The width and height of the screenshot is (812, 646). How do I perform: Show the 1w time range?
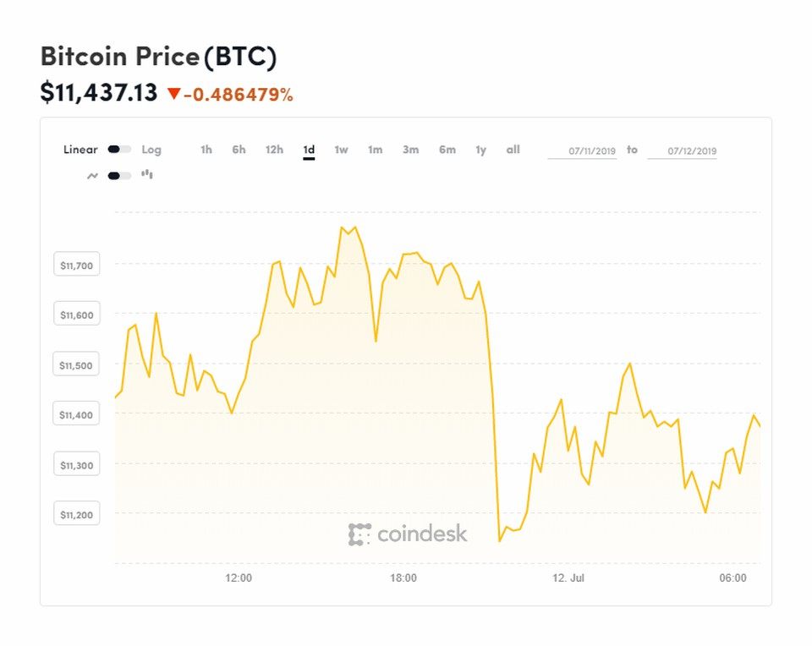coord(341,150)
